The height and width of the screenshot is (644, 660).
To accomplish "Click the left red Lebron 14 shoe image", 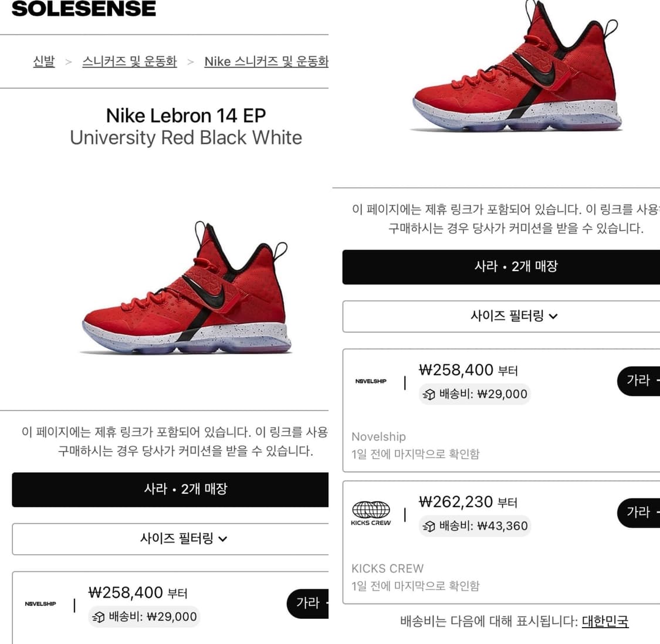I will click(x=185, y=287).
